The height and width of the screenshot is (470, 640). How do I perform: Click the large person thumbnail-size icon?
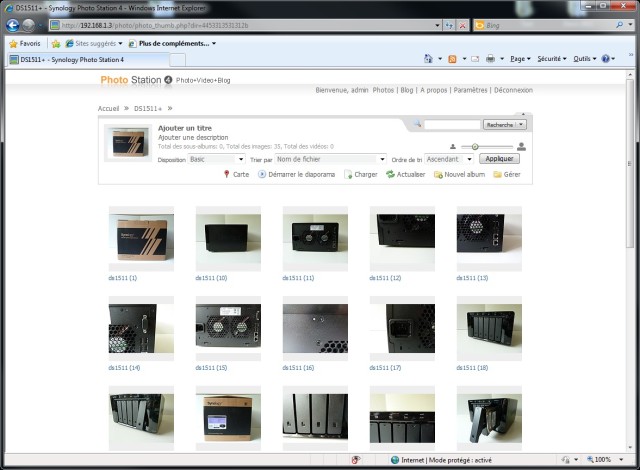(521, 146)
